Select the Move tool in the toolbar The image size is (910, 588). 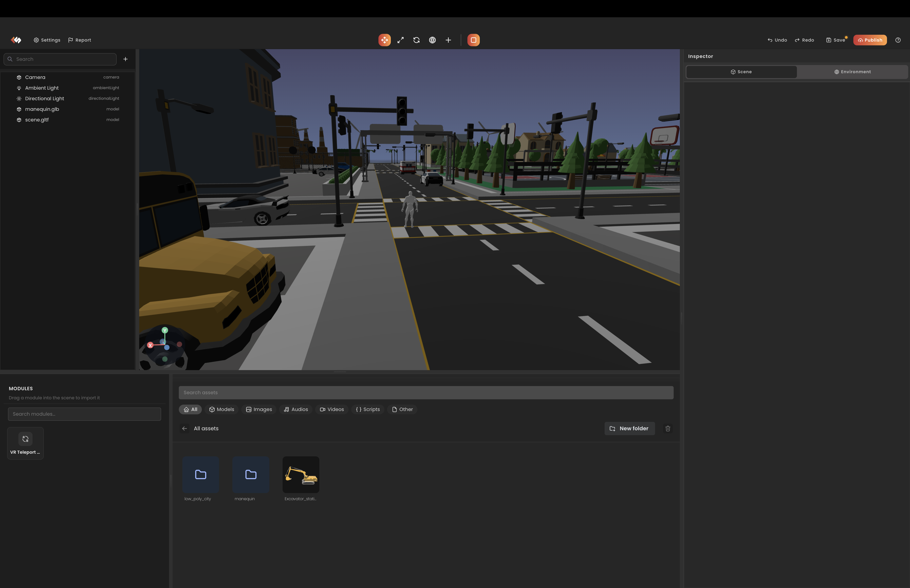pos(385,40)
